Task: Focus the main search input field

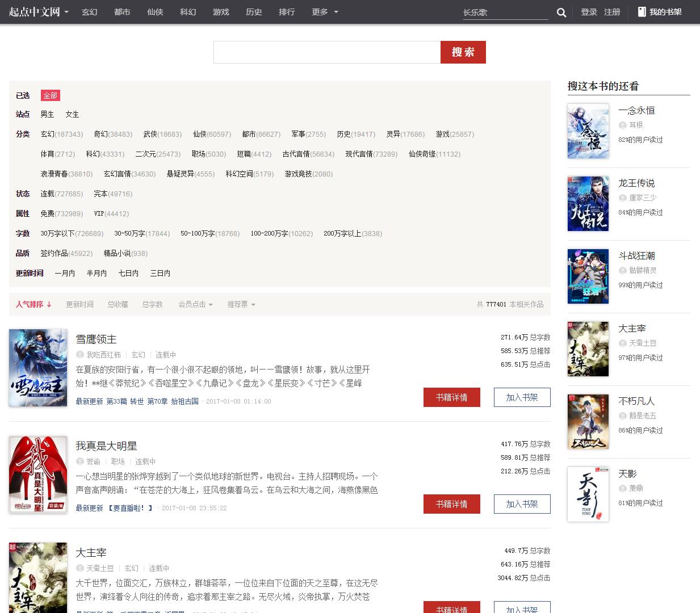Action: [x=327, y=52]
